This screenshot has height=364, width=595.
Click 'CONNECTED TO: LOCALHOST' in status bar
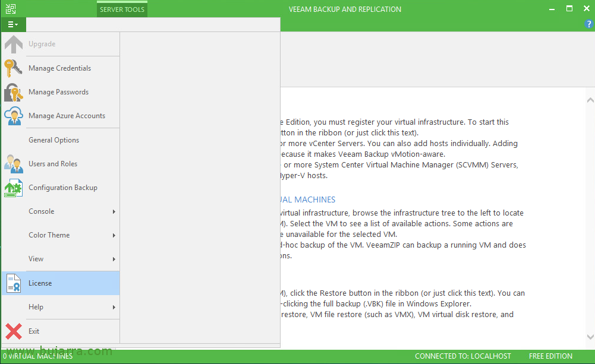(x=463, y=356)
